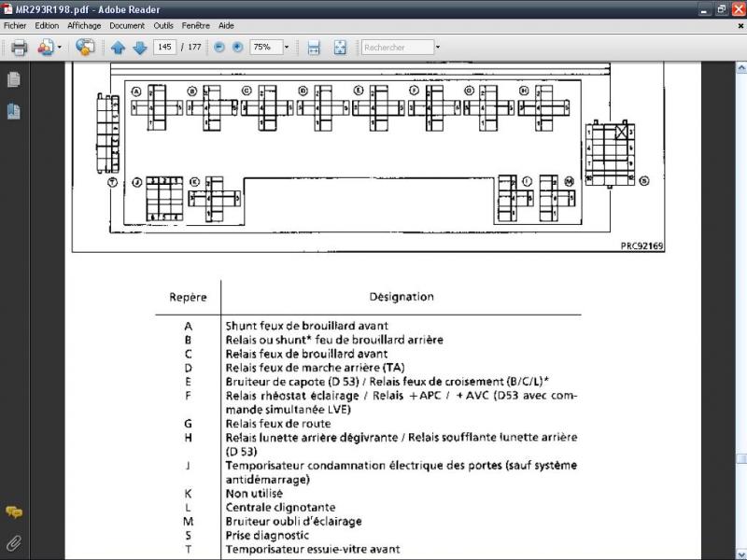Open the Edition menu
This screenshot has height=560, width=747.
pyautogui.click(x=47, y=26)
